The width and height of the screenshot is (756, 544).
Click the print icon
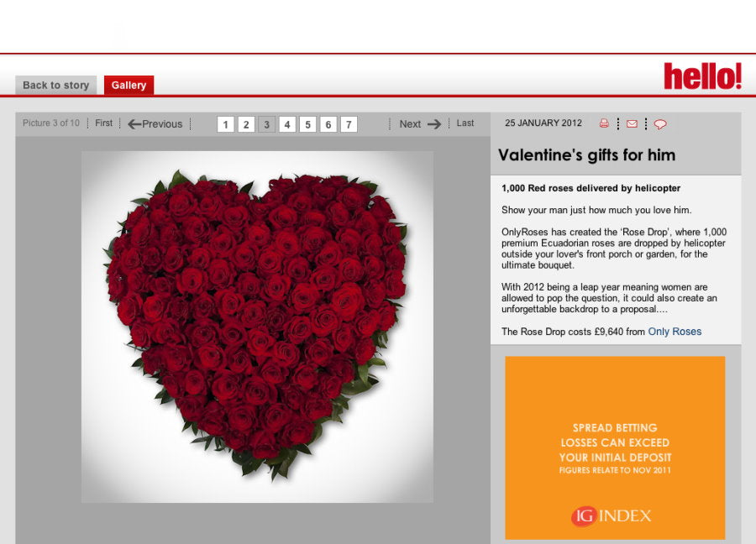tap(604, 123)
